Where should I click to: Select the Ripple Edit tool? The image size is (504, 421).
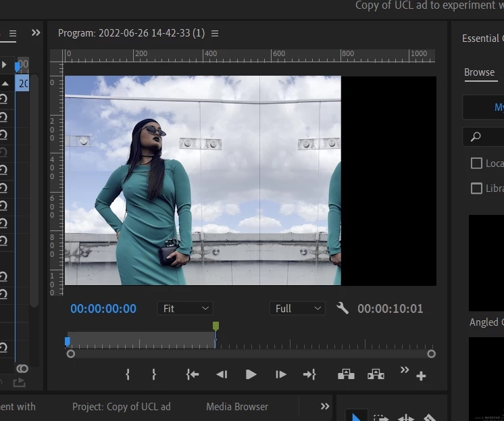(405, 418)
